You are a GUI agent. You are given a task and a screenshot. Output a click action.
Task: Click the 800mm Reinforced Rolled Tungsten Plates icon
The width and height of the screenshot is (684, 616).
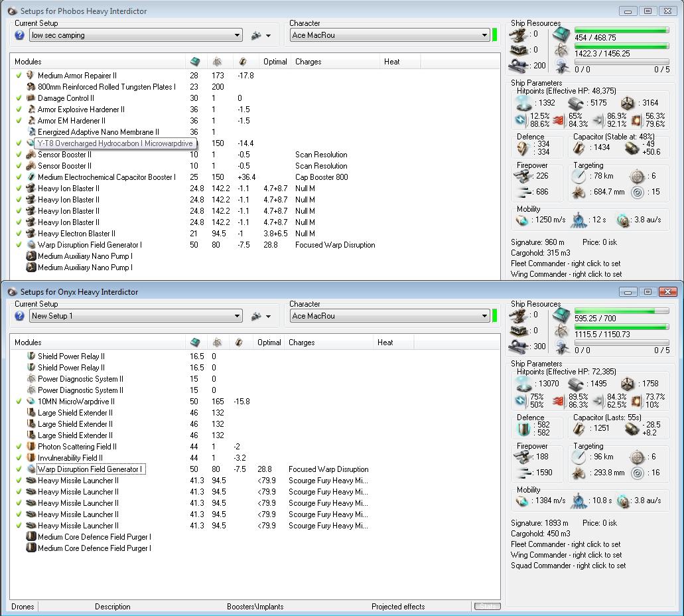[31, 86]
